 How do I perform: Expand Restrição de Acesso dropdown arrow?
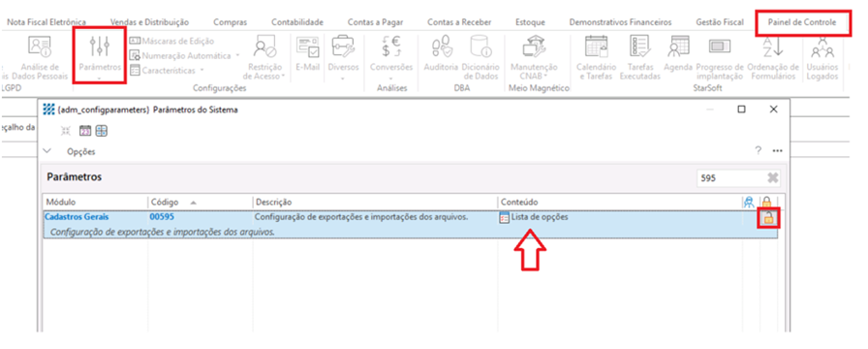coord(283,76)
